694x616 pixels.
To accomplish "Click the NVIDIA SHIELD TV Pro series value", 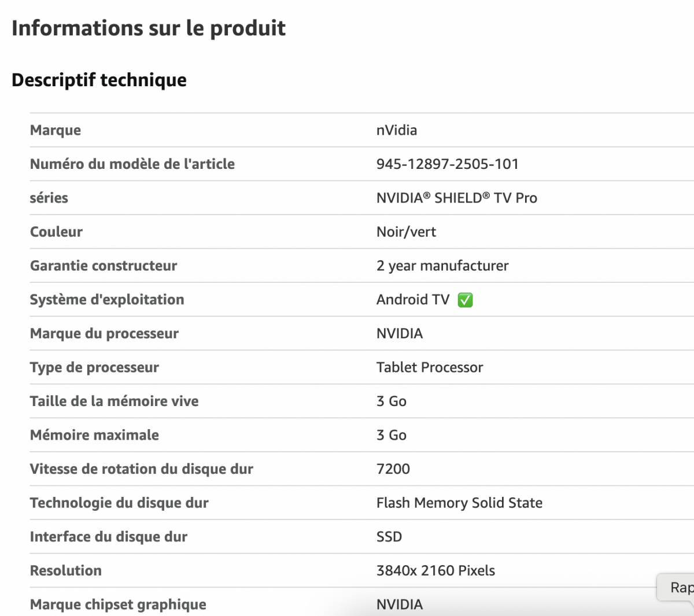I will tap(456, 198).
